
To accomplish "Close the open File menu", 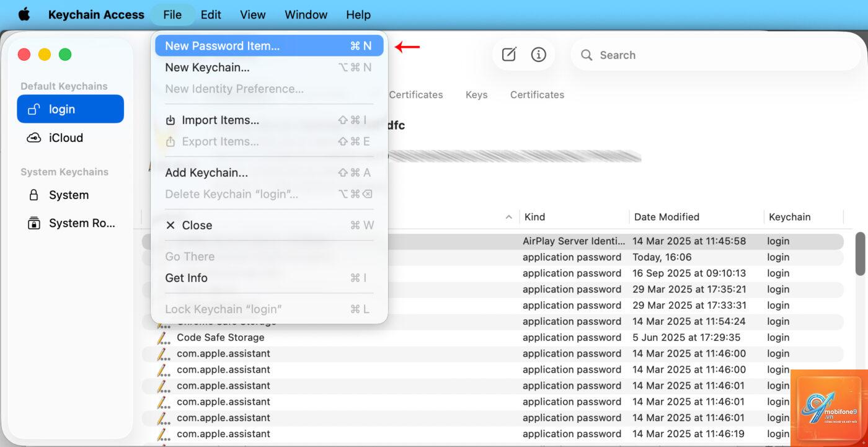I will 172,14.
